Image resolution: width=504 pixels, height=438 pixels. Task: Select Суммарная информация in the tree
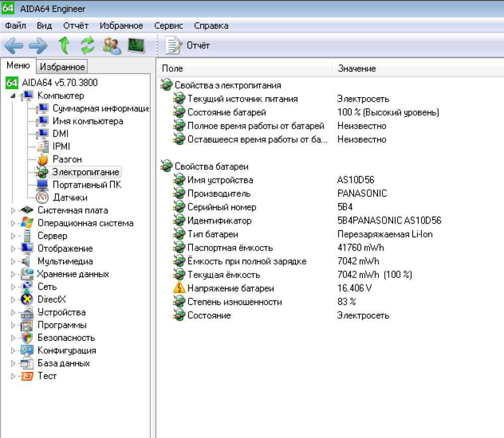coord(101,109)
